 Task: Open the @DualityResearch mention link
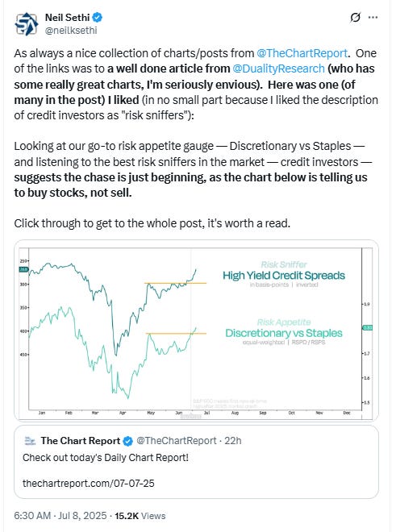(278, 69)
